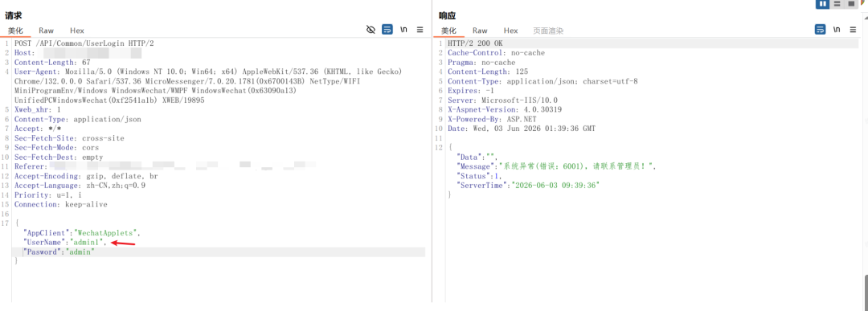Open the response panel hamburger menu
Viewport: 868px width, 311px height.
pyautogui.click(x=853, y=29)
